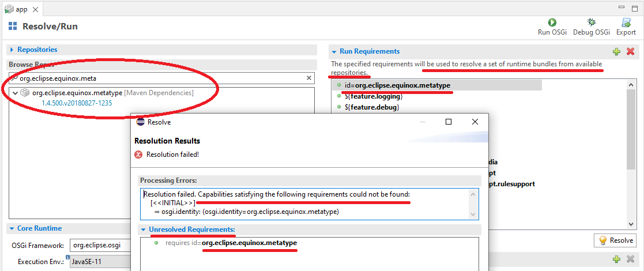Add a run requirement with the green plus
This screenshot has height=271, width=644.
616,52
